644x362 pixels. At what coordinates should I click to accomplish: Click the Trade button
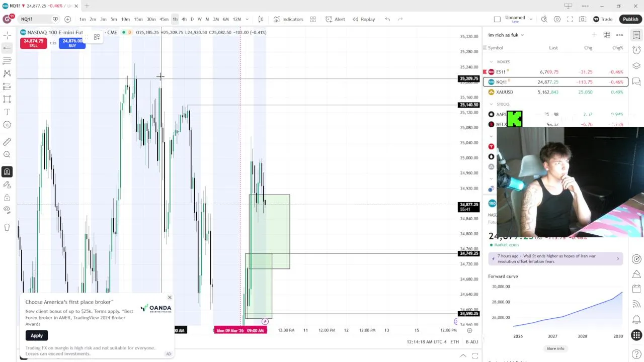pyautogui.click(x=603, y=19)
